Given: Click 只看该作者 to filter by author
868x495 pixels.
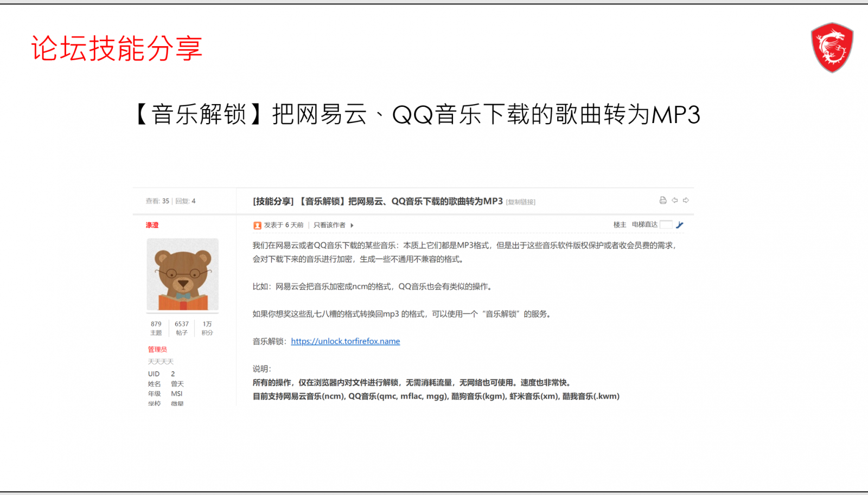Looking at the screenshot, I should [x=329, y=225].
